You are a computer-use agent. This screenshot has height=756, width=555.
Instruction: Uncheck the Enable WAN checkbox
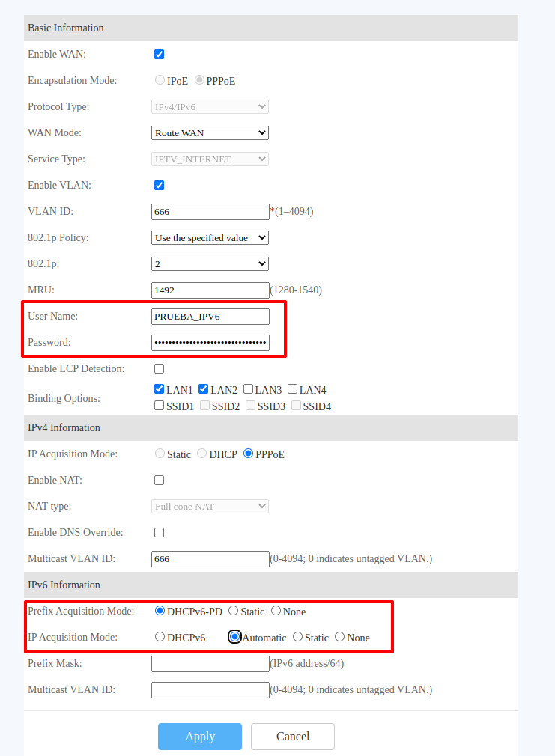[x=159, y=54]
